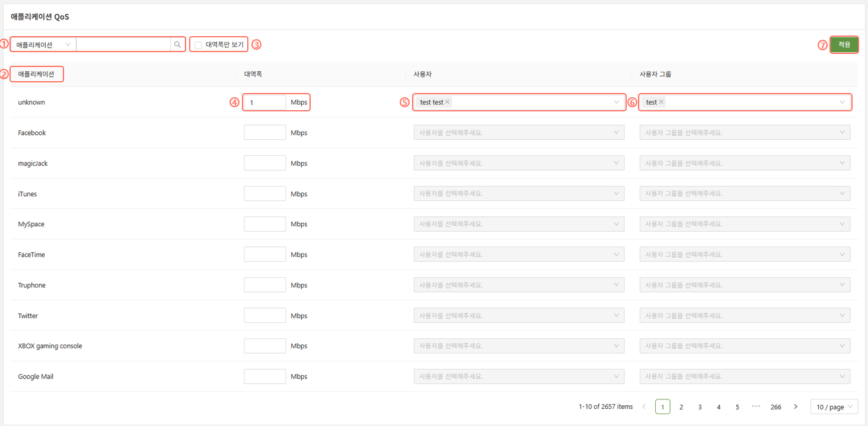This screenshot has width=868, height=426.
Task: Expand the user dropdown for unknown row
Action: 616,103
